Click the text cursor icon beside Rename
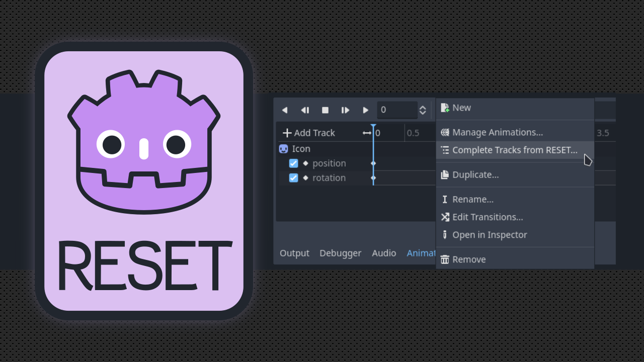The height and width of the screenshot is (362, 644). coord(445,199)
